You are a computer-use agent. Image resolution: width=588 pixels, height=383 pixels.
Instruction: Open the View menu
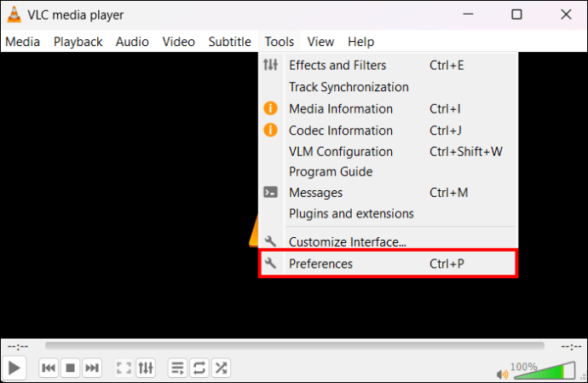click(x=320, y=41)
